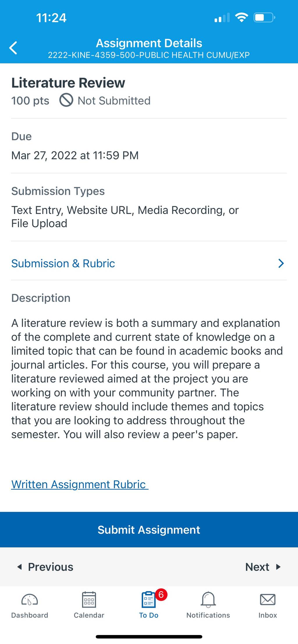Open the Notifications bell icon
The height and width of the screenshot is (644, 298).
click(208, 600)
